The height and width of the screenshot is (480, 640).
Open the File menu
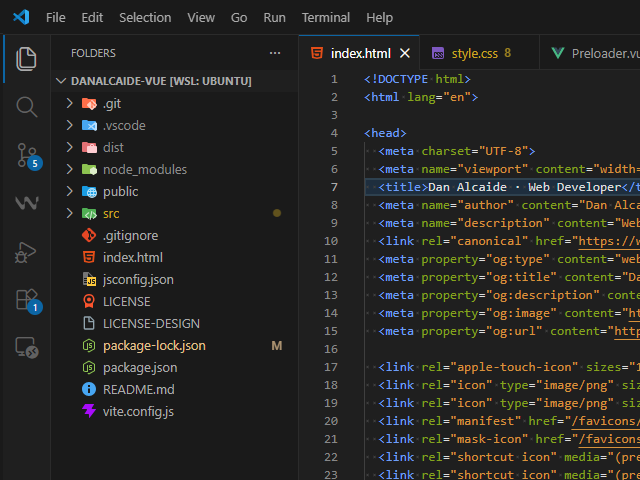coord(56,18)
